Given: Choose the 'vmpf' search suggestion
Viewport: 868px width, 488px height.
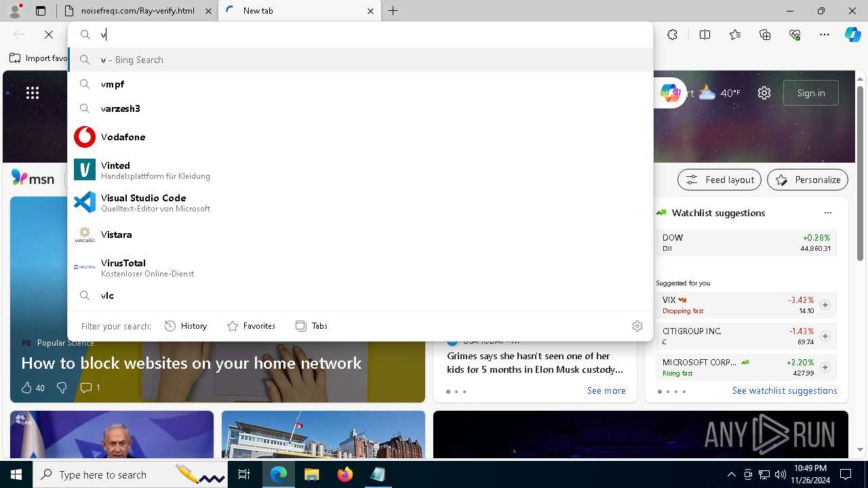Looking at the screenshot, I should click(x=360, y=84).
